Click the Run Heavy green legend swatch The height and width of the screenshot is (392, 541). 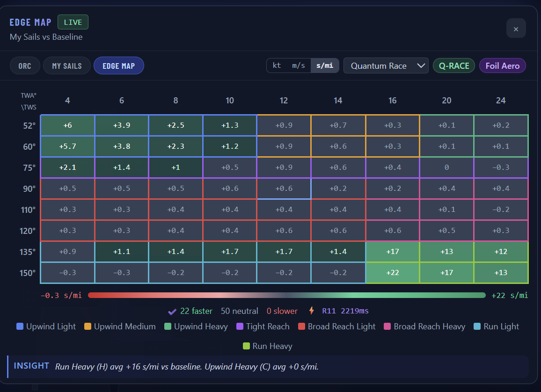(x=246, y=346)
